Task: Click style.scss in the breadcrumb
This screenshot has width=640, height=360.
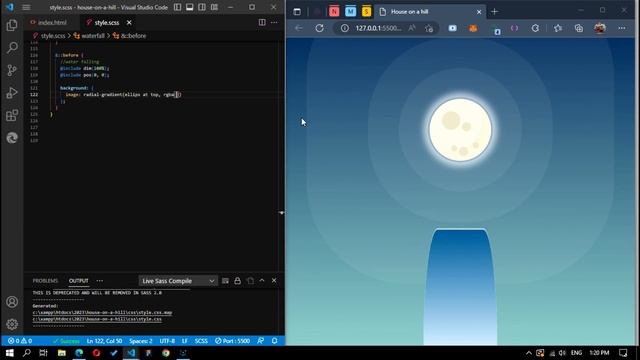Action: pos(53,36)
